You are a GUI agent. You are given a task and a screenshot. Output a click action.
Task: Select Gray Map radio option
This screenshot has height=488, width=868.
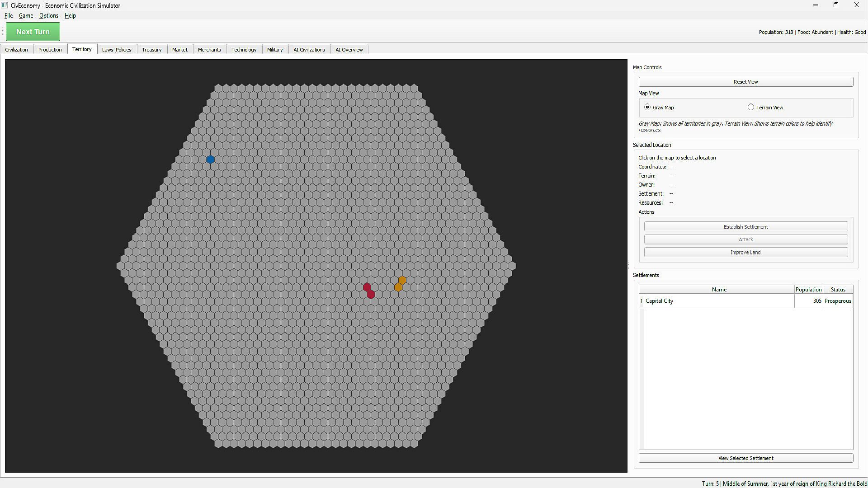pos(647,108)
